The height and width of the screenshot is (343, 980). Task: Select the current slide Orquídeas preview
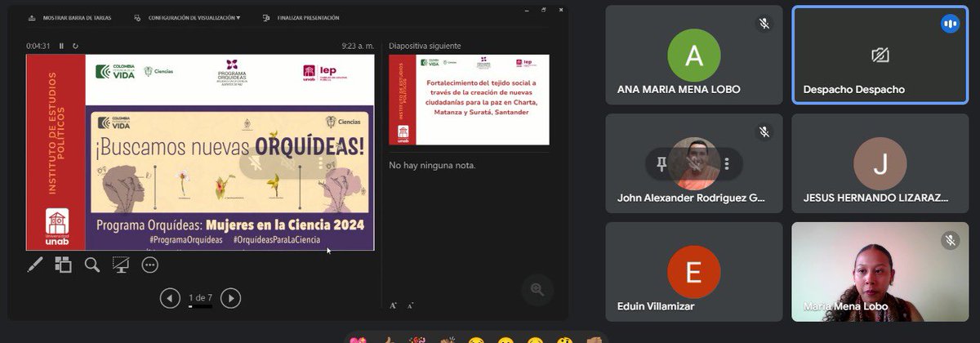[x=200, y=152]
